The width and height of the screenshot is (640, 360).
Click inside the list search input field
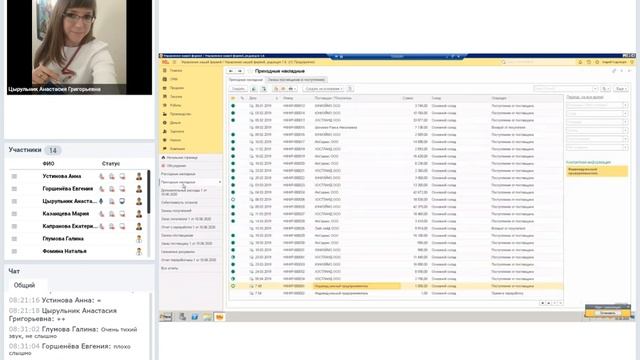pos(563,89)
